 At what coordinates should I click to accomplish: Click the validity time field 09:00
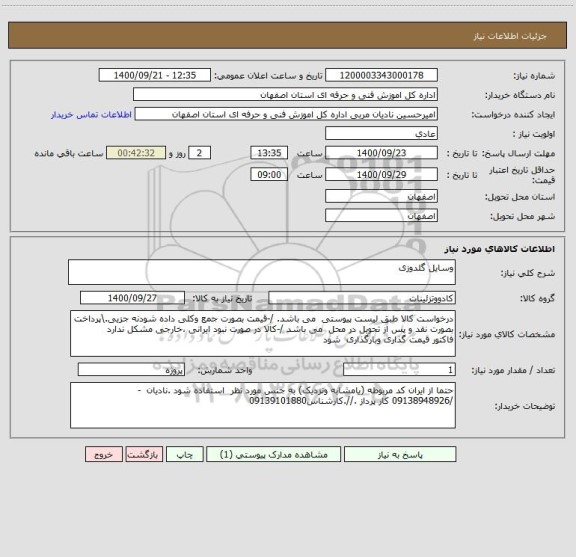(269, 175)
